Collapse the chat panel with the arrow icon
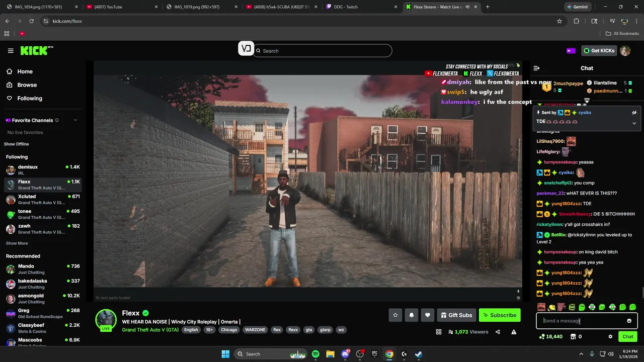644x362 pixels. click(x=536, y=68)
